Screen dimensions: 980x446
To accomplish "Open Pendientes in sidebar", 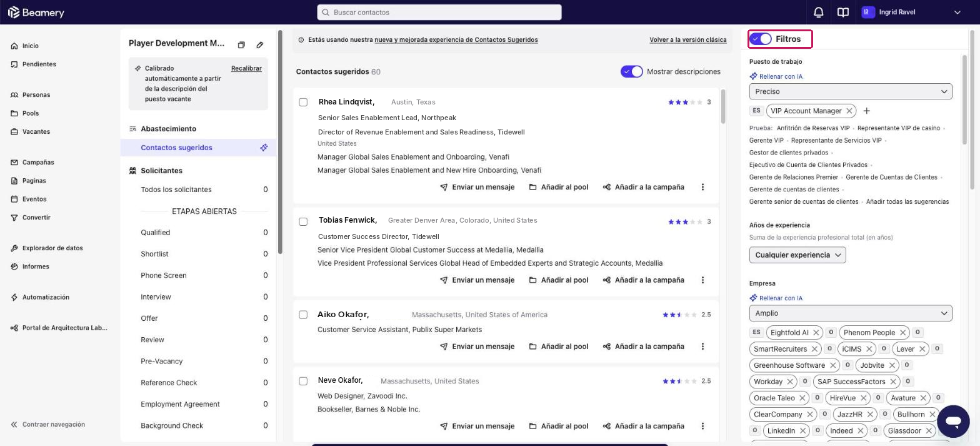I will tap(33, 64).
